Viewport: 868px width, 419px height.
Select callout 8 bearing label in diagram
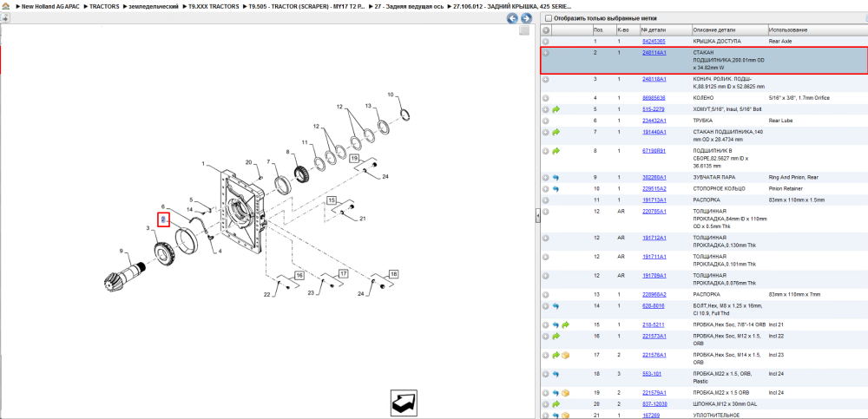click(x=288, y=152)
